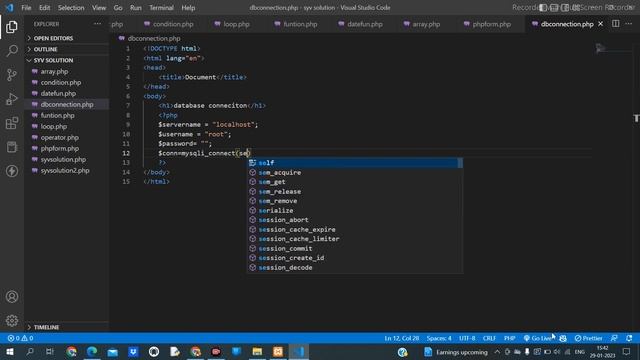640x360 pixels.
Task: Choose sem_acquire from suggestions
Action: (355, 173)
